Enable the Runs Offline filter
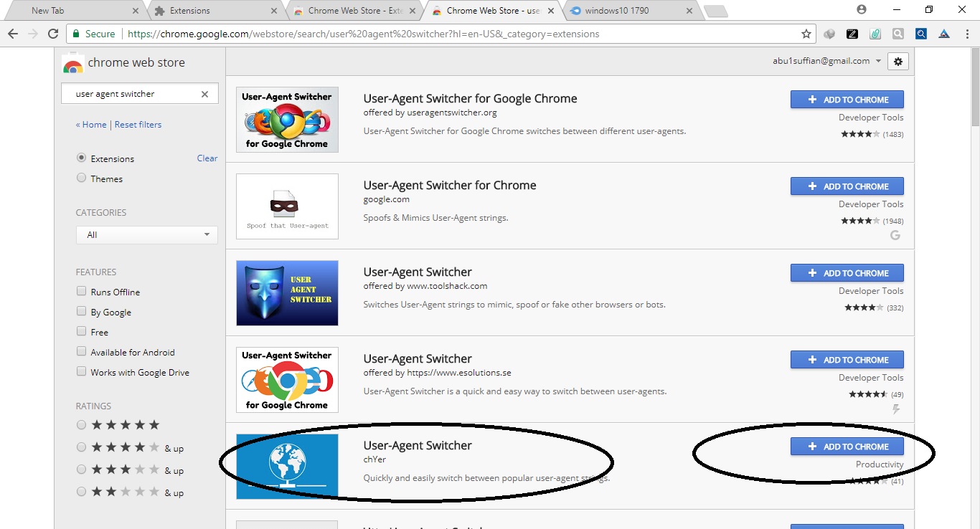The height and width of the screenshot is (529, 980). point(81,291)
